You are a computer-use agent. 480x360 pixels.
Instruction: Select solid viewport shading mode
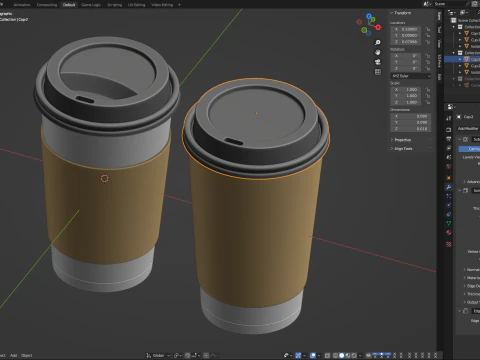(x=341, y=355)
